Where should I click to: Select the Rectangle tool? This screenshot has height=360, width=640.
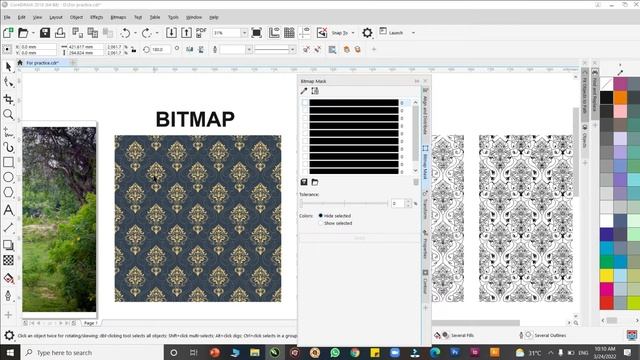tap(8, 162)
